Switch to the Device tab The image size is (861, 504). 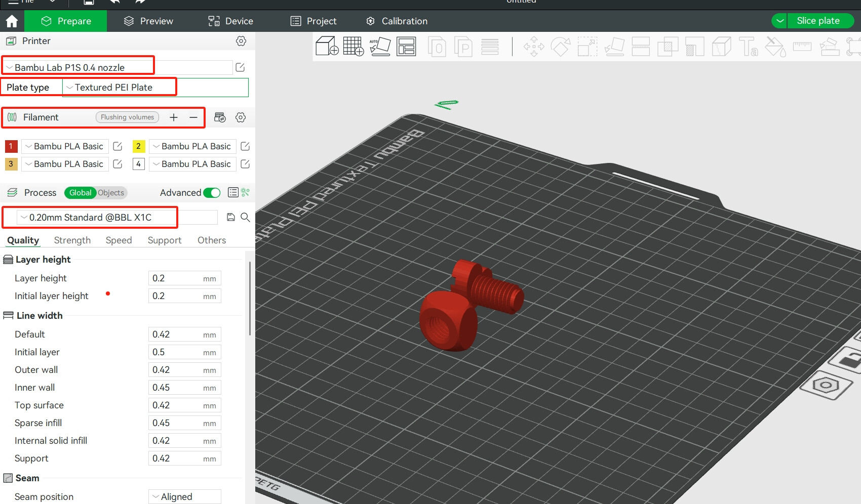(230, 21)
